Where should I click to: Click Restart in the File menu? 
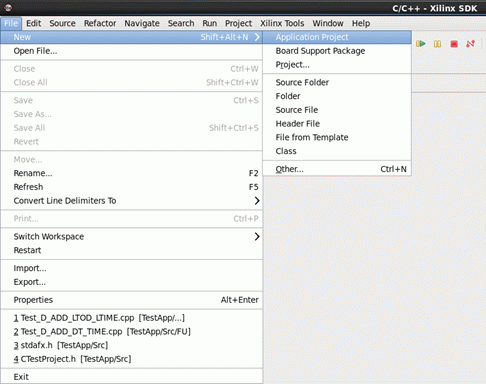point(132,250)
